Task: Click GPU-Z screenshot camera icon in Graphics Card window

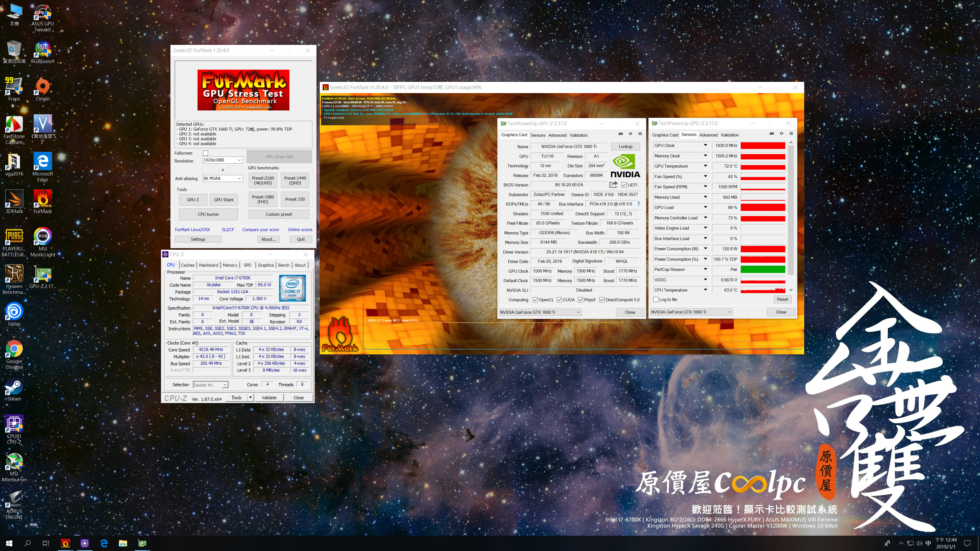Action: (x=620, y=134)
